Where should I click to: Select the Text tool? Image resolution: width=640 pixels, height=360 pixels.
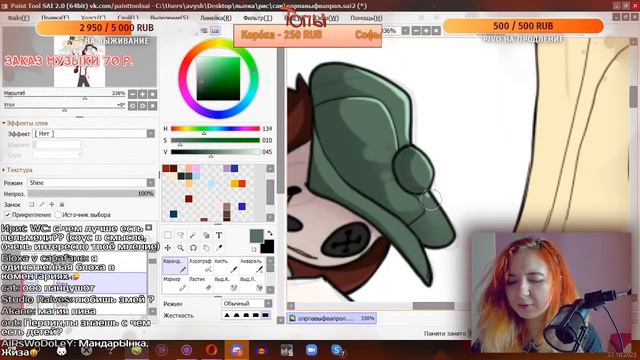pyautogui.click(x=219, y=235)
